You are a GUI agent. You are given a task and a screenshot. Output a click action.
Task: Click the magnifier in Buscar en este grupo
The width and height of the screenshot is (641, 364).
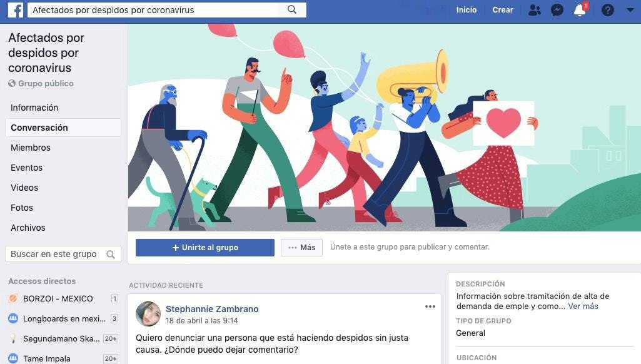coord(110,255)
